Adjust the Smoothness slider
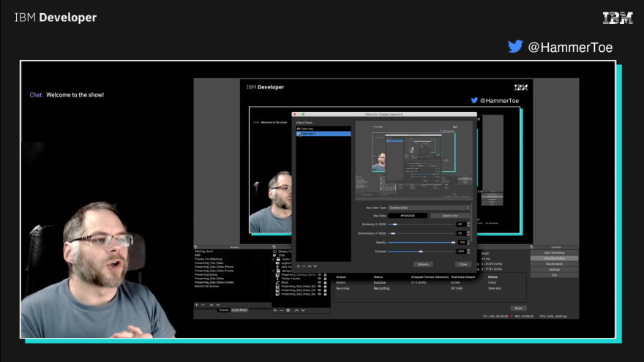This screenshot has height=362, width=644. [422, 233]
